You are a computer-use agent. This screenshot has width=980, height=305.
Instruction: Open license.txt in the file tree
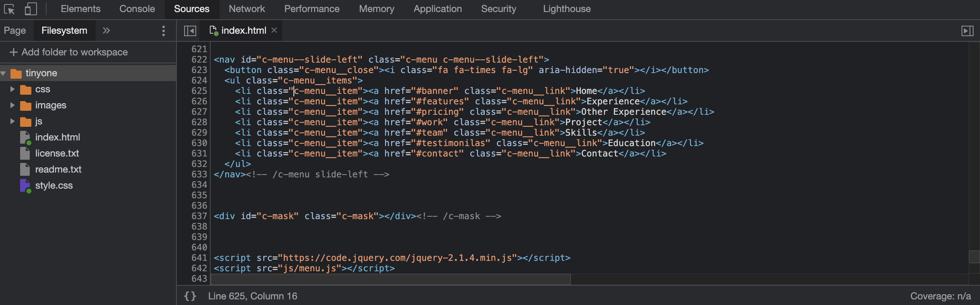point(57,153)
